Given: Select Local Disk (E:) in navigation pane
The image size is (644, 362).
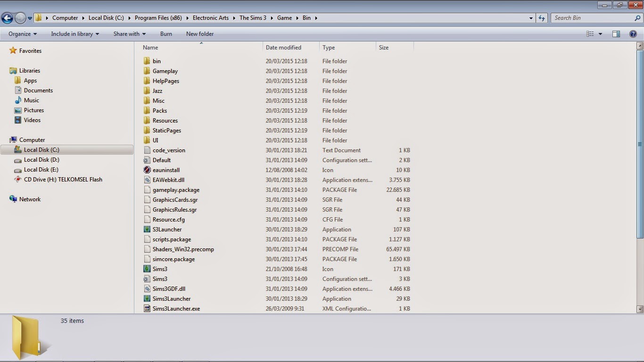Looking at the screenshot, I should coord(41,170).
